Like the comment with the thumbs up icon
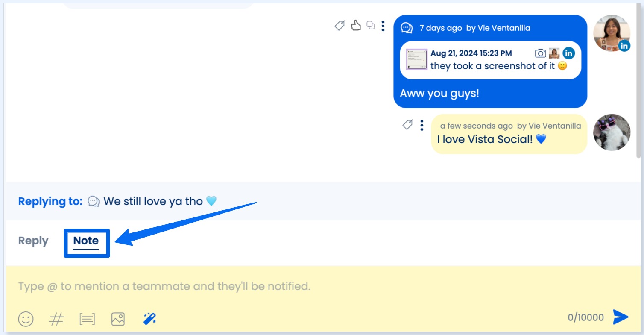This screenshot has height=335, width=644. 357,25
